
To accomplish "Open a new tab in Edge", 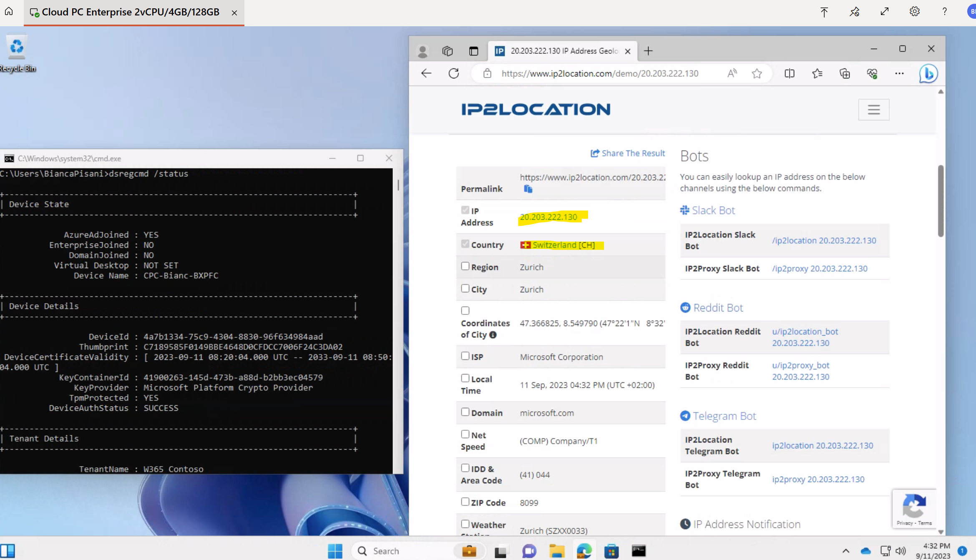I will pos(648,51).
